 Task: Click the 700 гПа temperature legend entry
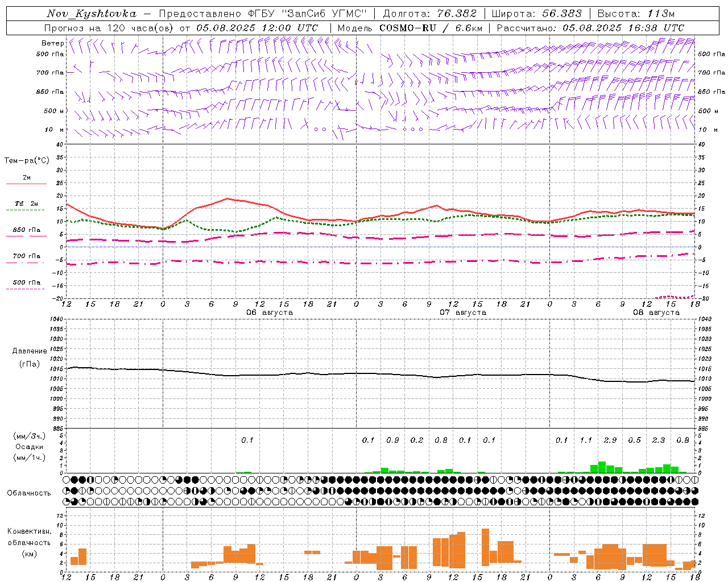27,259
